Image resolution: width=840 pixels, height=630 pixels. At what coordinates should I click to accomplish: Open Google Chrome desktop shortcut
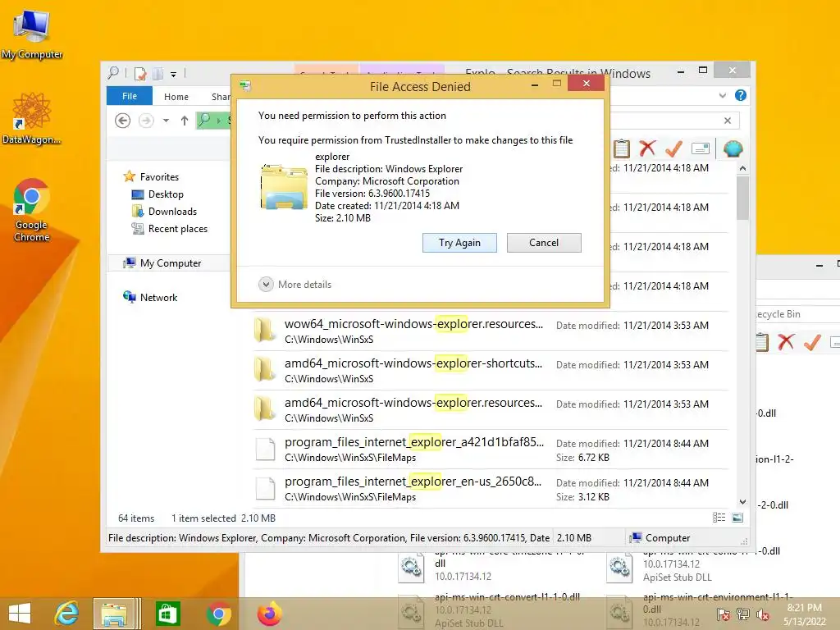tap(32, 211)
